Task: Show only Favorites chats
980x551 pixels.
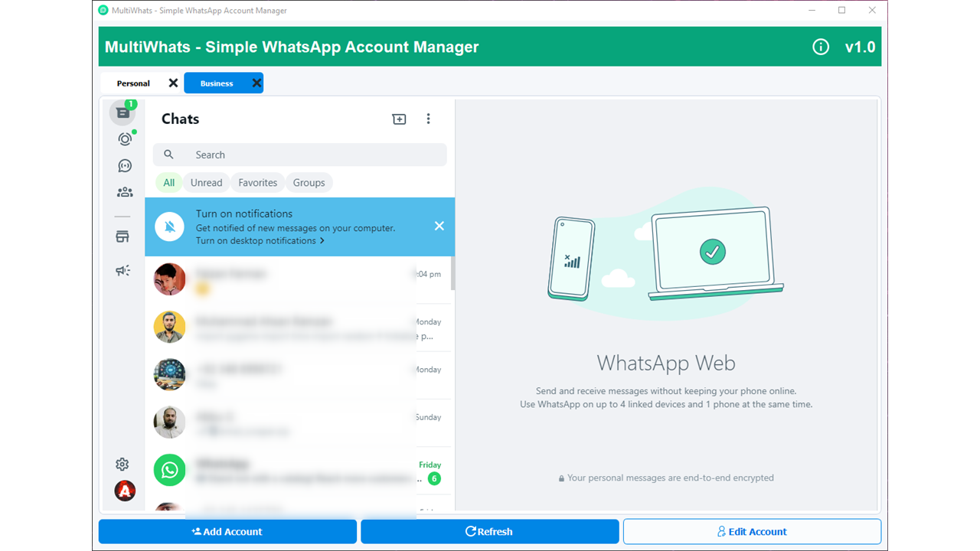Action: [257, 182]
